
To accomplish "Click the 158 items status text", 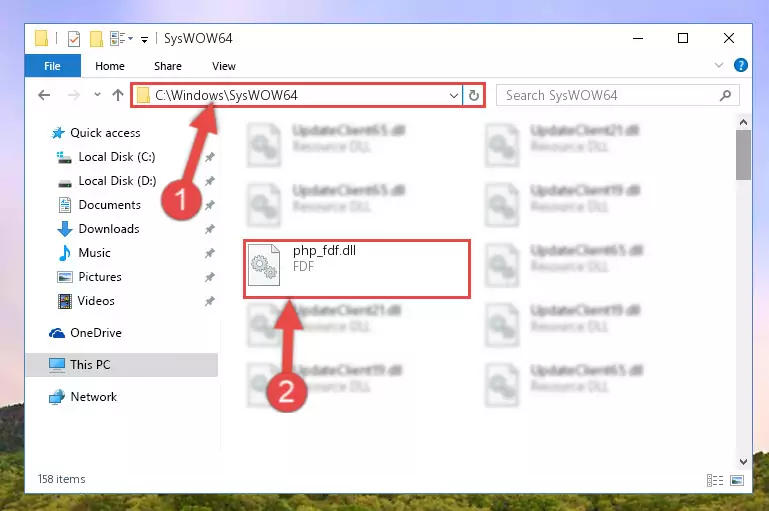I will click(x=62, y=479).
